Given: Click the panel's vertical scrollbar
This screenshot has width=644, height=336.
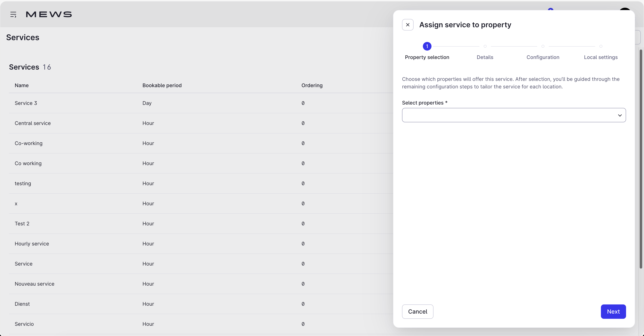Looking at the screenshot, I should coord(640,159).
